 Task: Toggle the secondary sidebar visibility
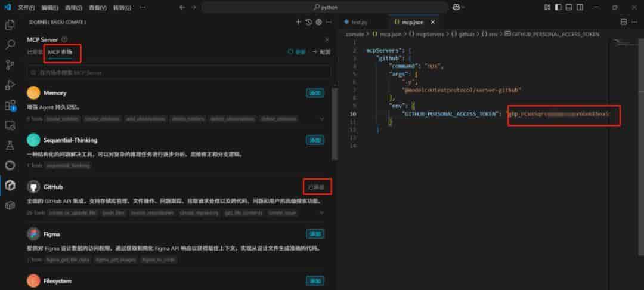coord(580,7)
